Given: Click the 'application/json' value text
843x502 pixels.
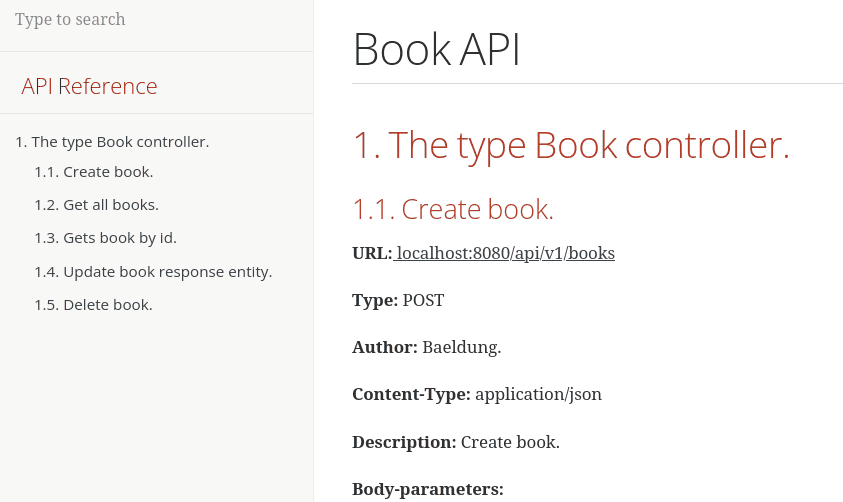Looking at the screenshot, I should point(538,394).
